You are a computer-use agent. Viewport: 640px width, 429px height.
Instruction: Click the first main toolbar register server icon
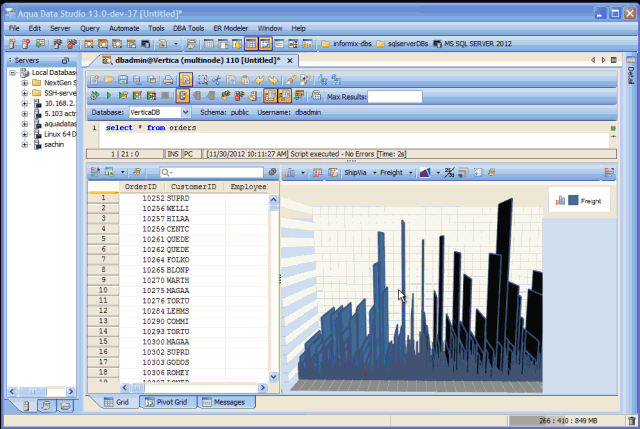12,44
